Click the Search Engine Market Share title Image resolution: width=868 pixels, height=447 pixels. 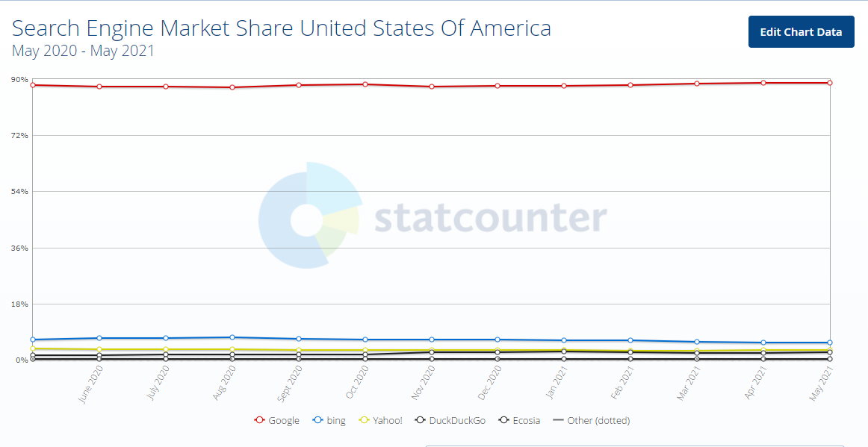[282, 28]
